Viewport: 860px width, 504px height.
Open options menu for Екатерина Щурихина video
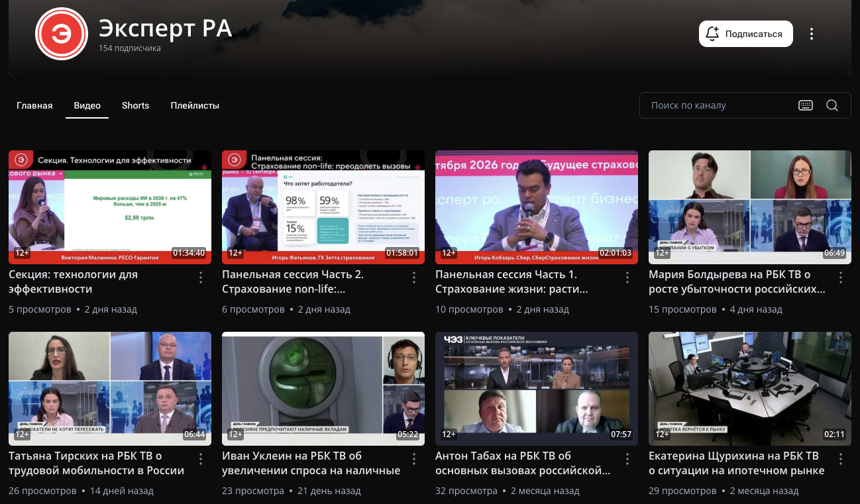click(841, 459)
